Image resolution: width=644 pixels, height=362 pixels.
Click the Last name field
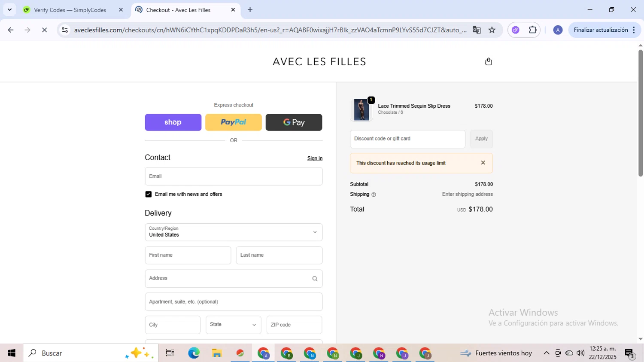(279, 256)
